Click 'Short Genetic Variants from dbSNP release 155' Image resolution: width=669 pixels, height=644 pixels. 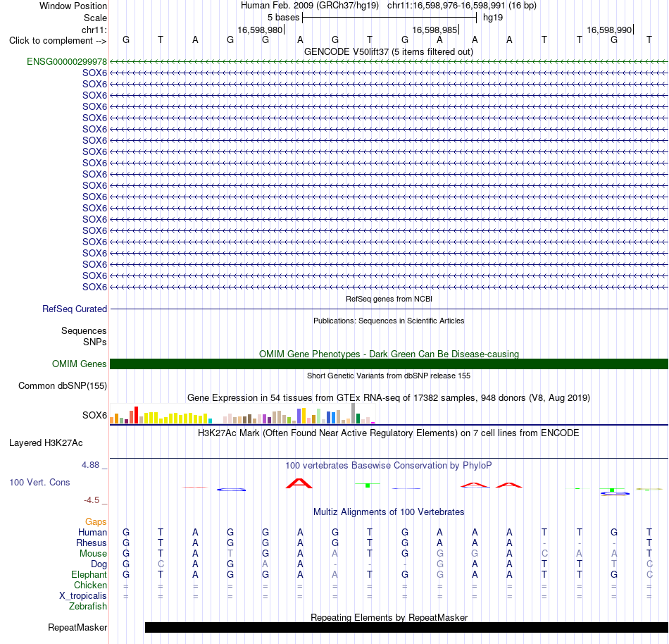(389, 376)
